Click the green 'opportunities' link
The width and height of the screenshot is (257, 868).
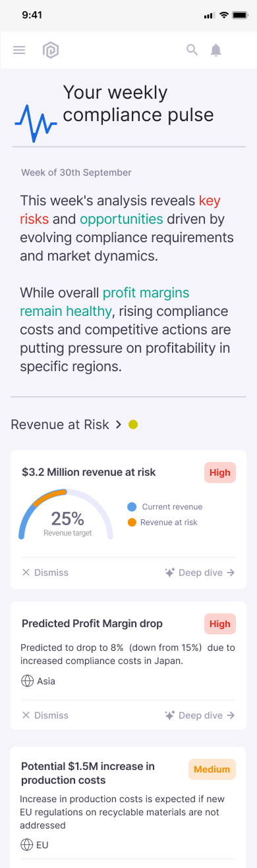tap(121, 219)
